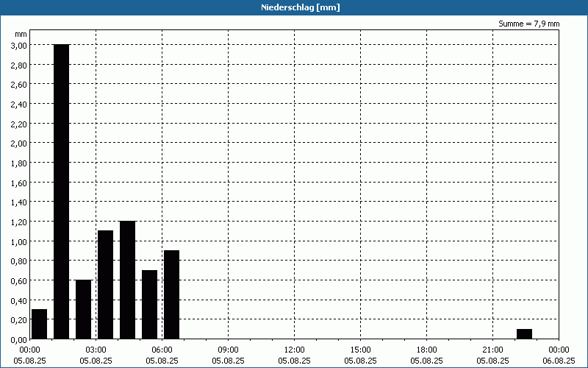
Task: Click the 1,20 y-axis value
Action: (x=19, y=222)
